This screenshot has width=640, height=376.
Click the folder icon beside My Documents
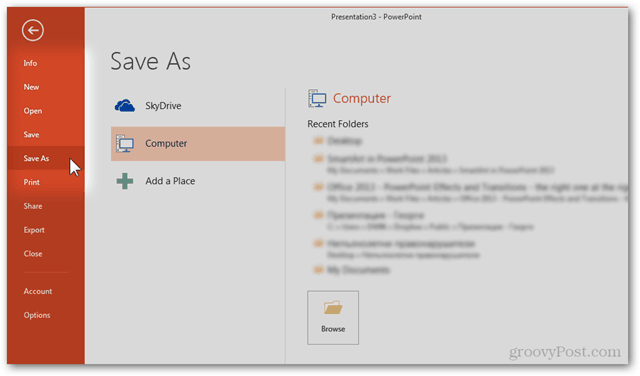point(318,269)
